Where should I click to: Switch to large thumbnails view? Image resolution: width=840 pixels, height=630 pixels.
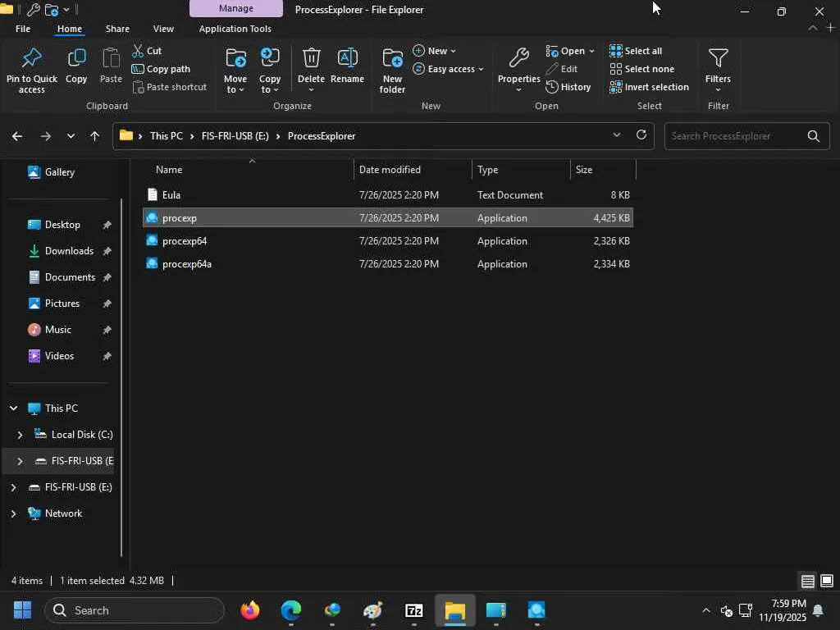tap(827, 581)
